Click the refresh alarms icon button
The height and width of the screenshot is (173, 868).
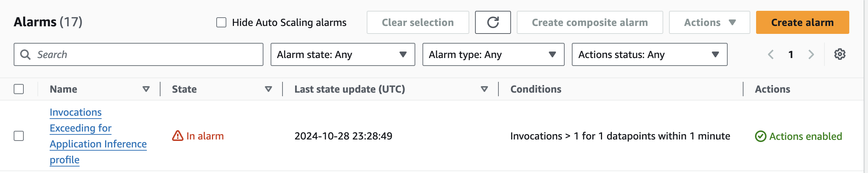[x=493, y=22]
